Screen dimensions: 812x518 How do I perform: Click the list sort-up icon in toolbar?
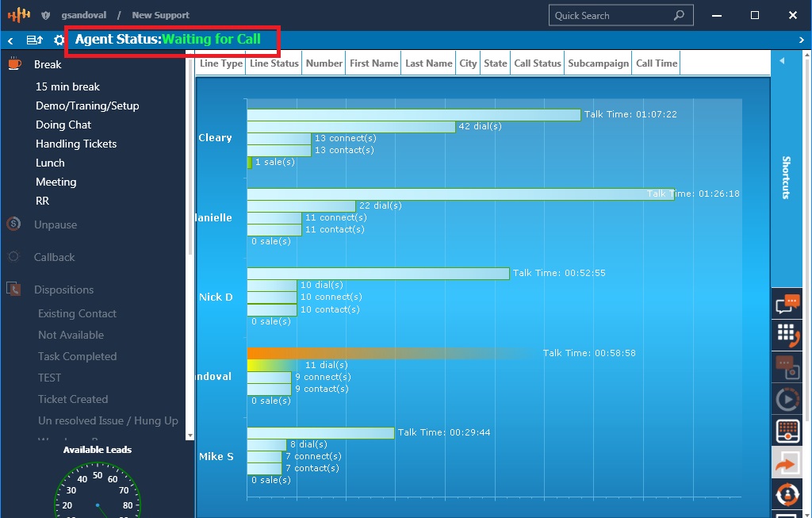pyautogui.click(x=35, y=40)
